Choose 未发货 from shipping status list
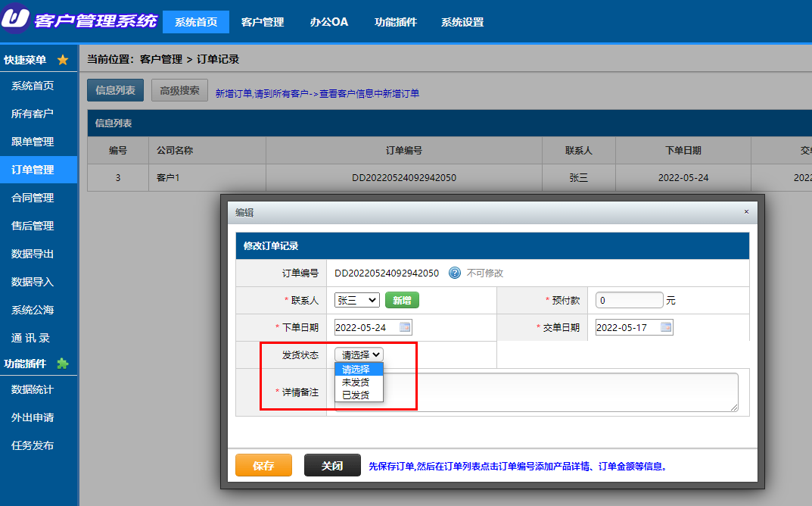Screen dimensions: 812x506 click(x=359, y=382)
